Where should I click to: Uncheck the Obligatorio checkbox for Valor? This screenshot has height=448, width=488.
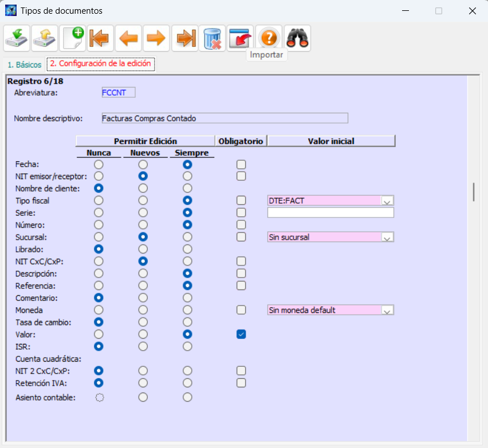(x=241, y=335)
